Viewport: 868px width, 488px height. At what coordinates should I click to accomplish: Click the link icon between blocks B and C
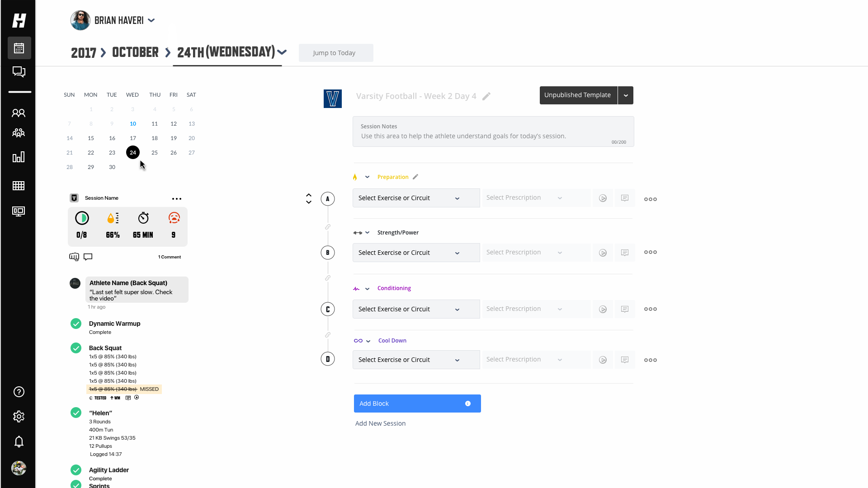[328, 278]
